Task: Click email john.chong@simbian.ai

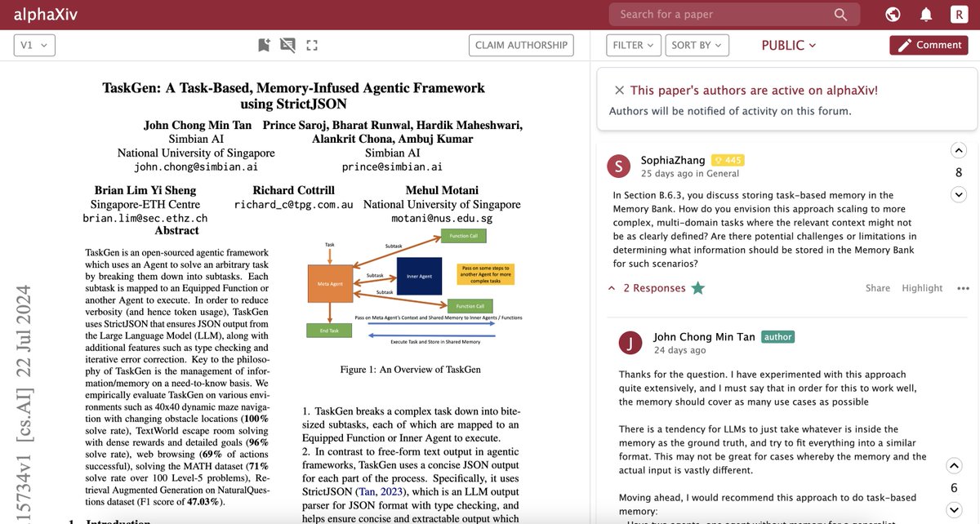Action: coord(196,167)
